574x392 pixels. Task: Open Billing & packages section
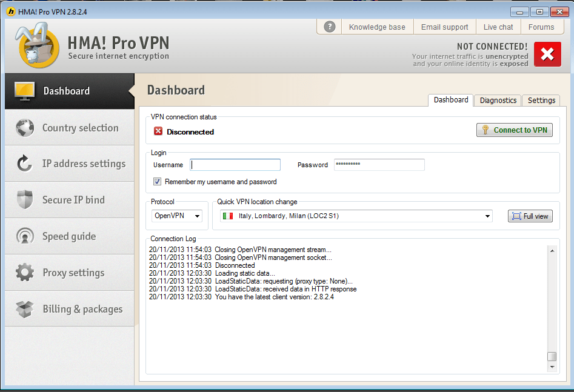tap(70, 309)
